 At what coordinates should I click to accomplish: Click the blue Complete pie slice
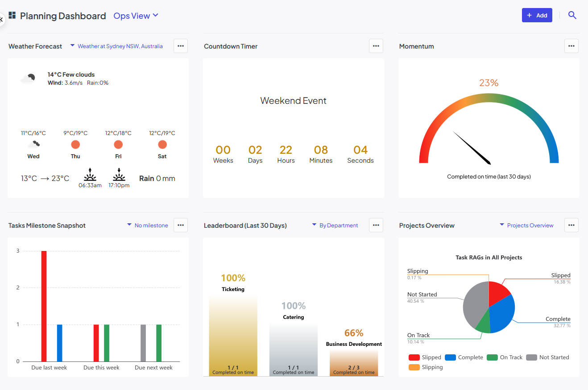coord(502,314)
